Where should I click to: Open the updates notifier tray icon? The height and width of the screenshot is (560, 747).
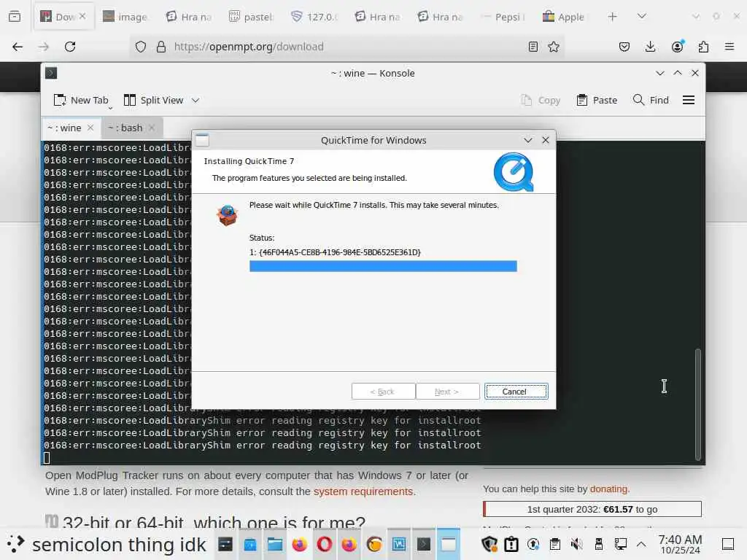tap(533, 544)
